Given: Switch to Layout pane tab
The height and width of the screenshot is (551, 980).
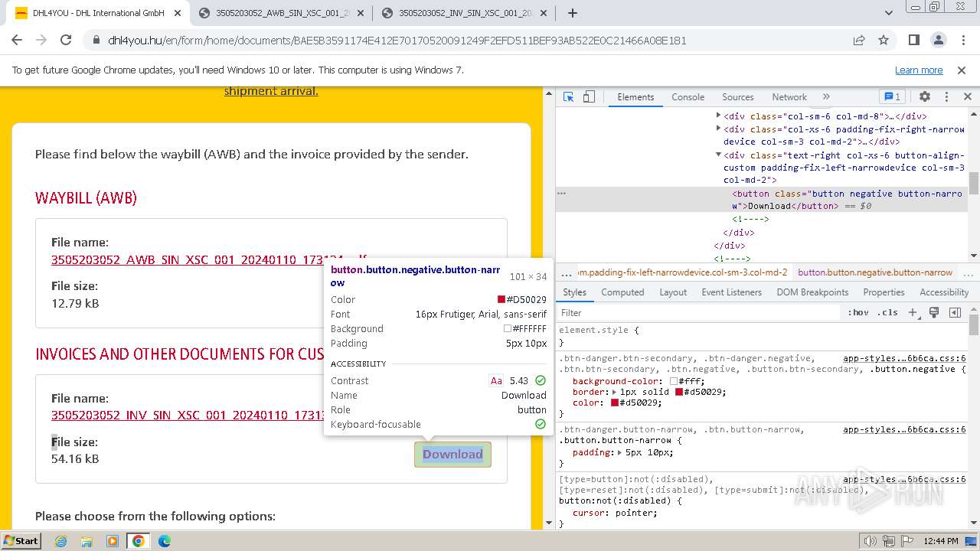Looking at the screenshot, I should click(x=673, y=292).
